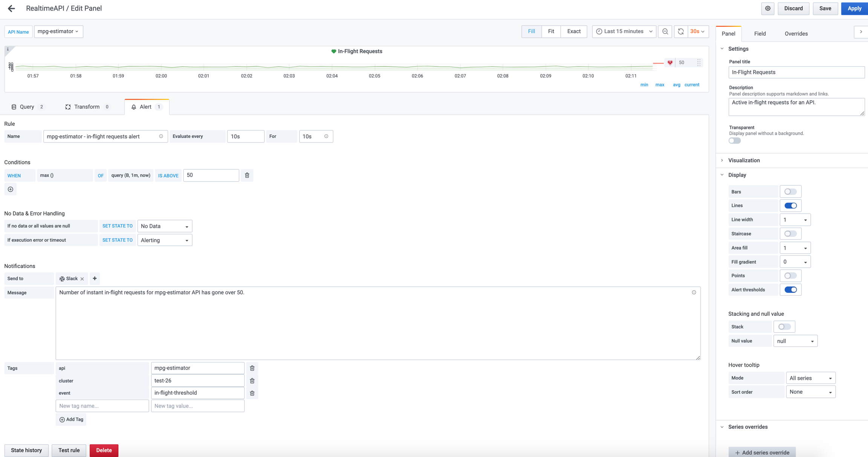The width and height of the screenshot is (868, 457).
Task: Click the zoom out time range icon
Action: click(665, 32)
